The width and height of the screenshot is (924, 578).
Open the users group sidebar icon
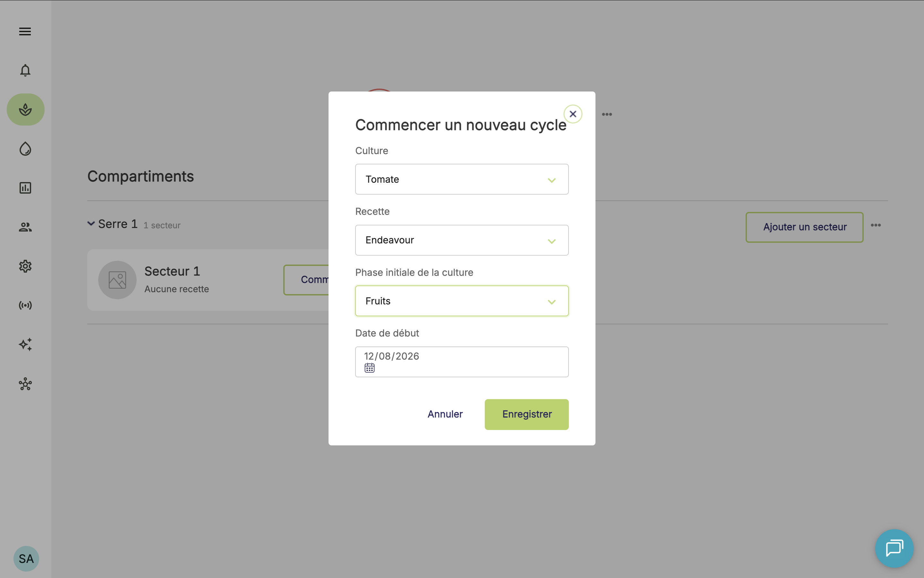(25, 227)
